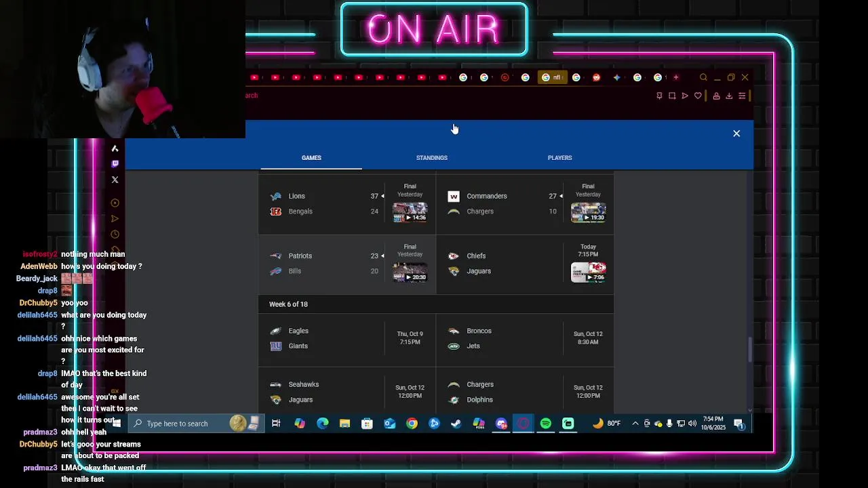Image resolution: width=868 pixels, height=488 pixels.
Task: Switch to the STANDINGS tab
Action: pos(432,158)
